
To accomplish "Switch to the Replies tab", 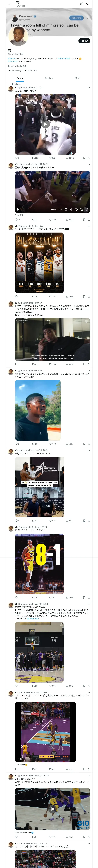I will [x=49, y=78].
